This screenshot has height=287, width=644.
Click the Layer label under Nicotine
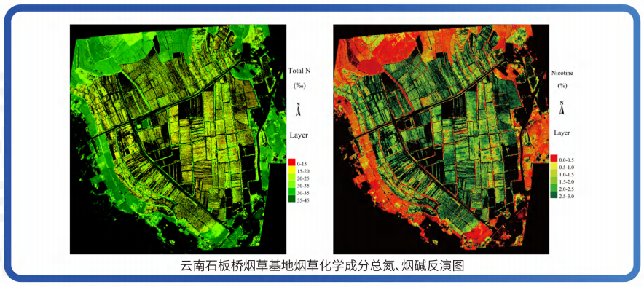[562, 133]
